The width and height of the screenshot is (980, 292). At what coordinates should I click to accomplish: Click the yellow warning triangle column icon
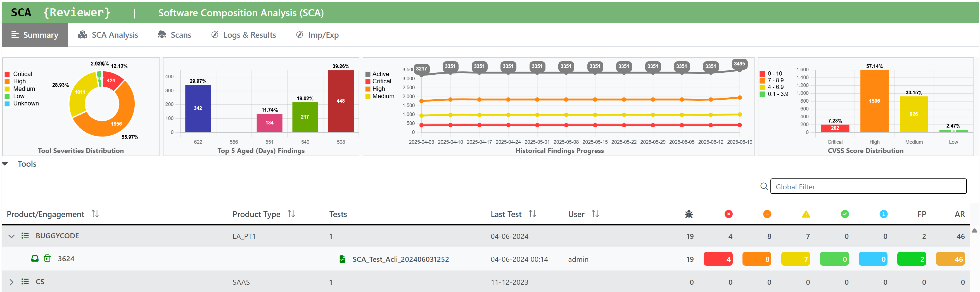[806, 214]
